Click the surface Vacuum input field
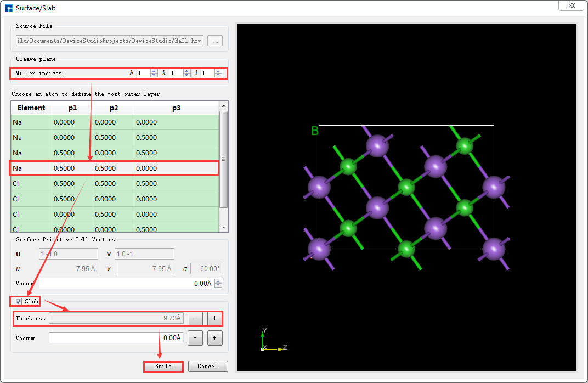 (x=126, y=284)
